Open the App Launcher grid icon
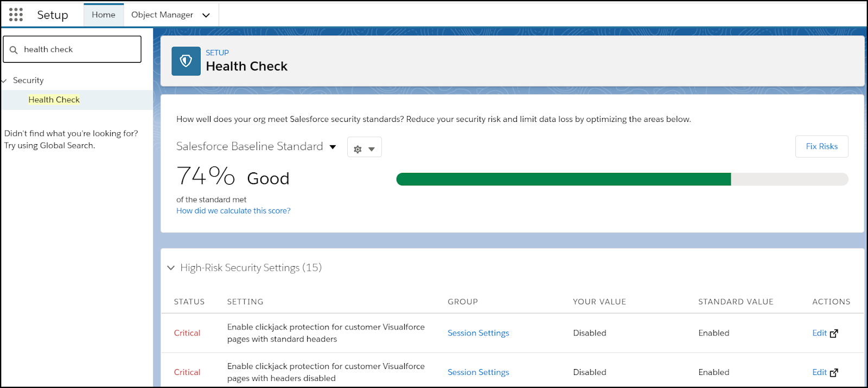 [x=16, y=15]
